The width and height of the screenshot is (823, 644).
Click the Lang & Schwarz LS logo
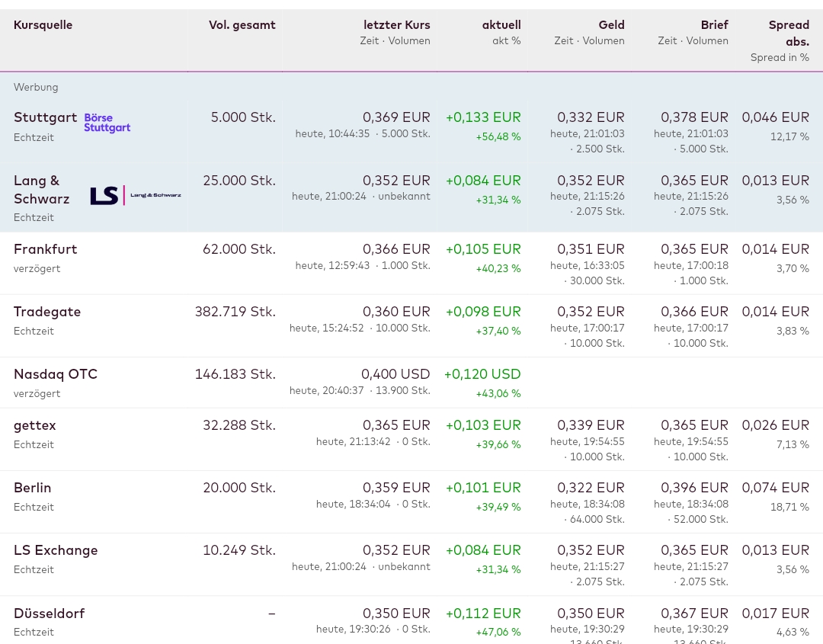pyautogui.click(x=136, y=195)
